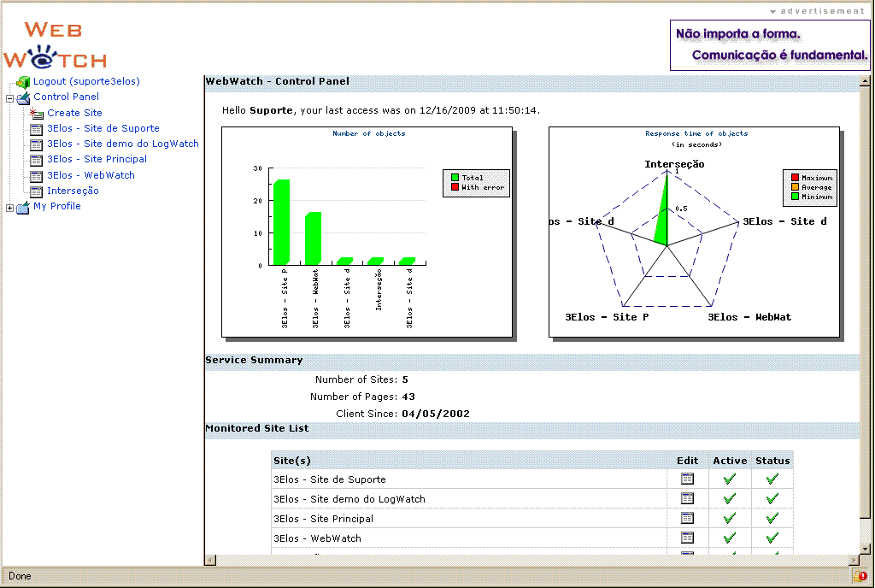Expand the My Profile tree node
Image resolution: width=875 pixels, height=588 pixels.
click(10, 207)
